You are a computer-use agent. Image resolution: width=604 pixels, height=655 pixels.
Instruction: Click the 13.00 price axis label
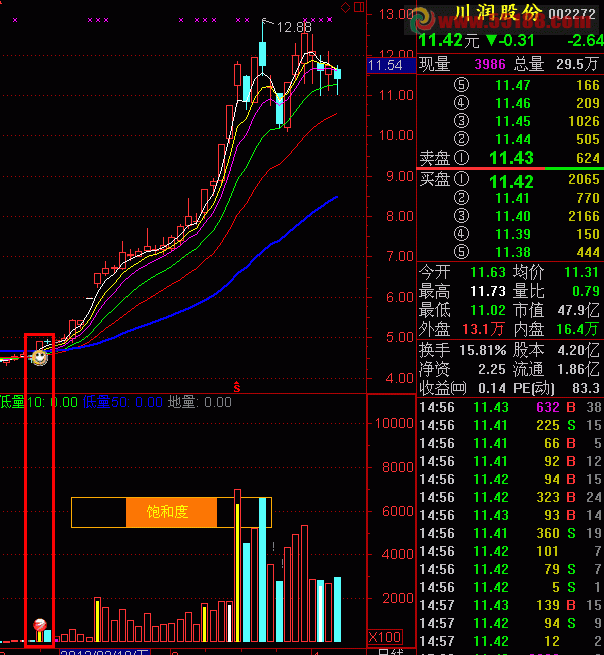pos(396,14)
